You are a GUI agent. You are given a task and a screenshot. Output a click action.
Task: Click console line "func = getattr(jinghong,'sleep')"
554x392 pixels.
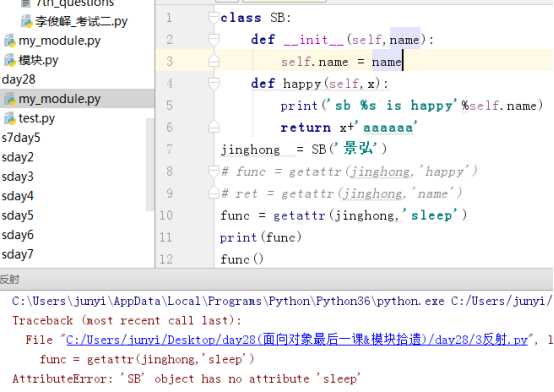147,359
